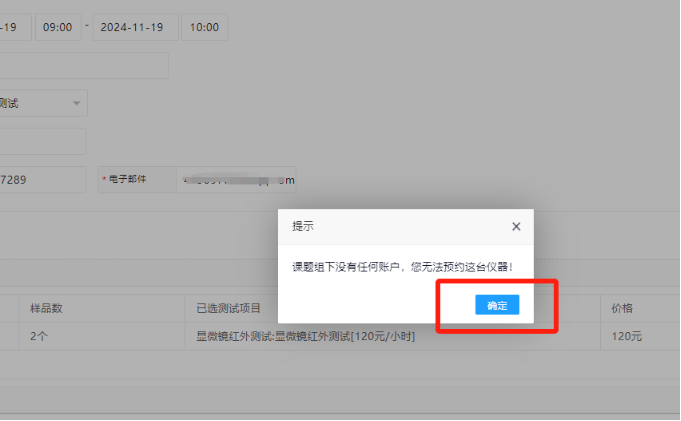Click the 提示 dialog title
The height and width of the screenshot is (421, 681).
click(303, 227)
